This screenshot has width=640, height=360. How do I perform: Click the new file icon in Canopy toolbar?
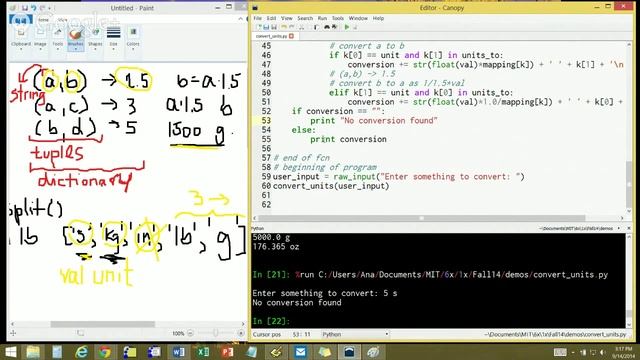click(x=258, y=27)
